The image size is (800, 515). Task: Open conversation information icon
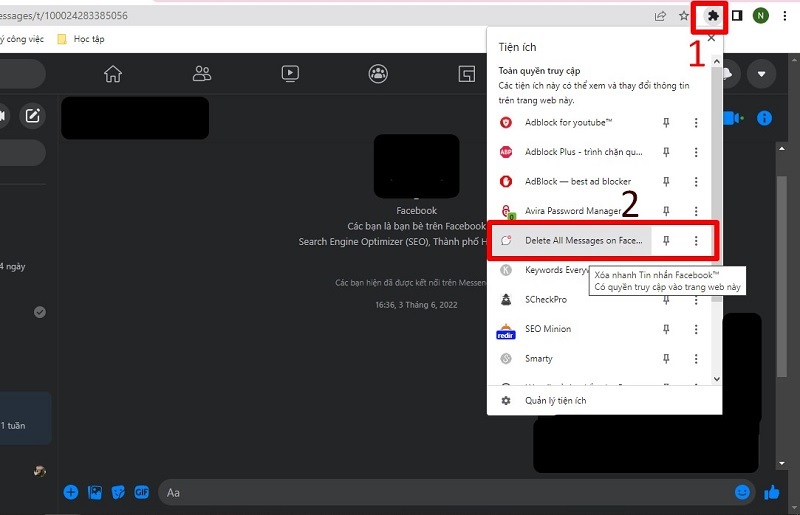point(764,118)
